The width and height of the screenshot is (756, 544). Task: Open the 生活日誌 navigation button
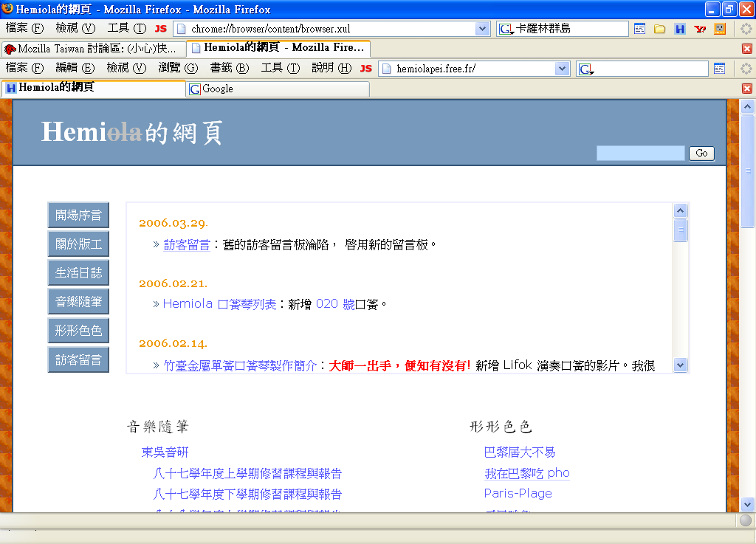click(78, 273)
